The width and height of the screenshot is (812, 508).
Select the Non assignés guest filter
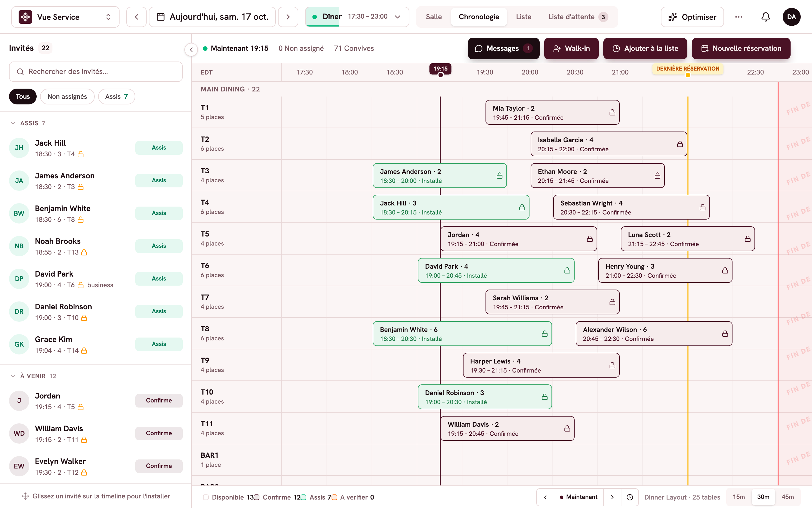tap(67, 97)
